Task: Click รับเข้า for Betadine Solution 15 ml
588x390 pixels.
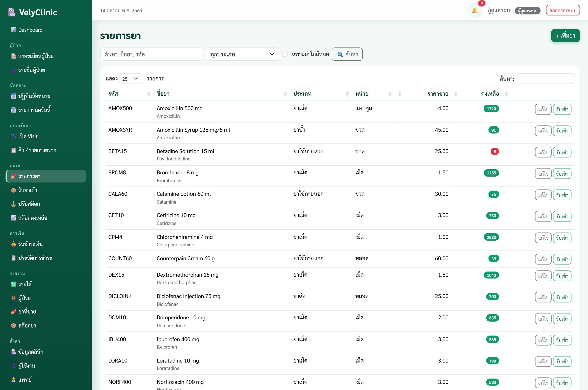Action: (x=562, y=152)
